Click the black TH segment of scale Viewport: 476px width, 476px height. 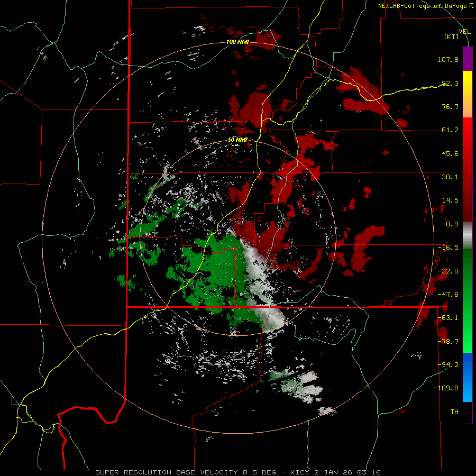pyautogui.click(x=467, y=412)
